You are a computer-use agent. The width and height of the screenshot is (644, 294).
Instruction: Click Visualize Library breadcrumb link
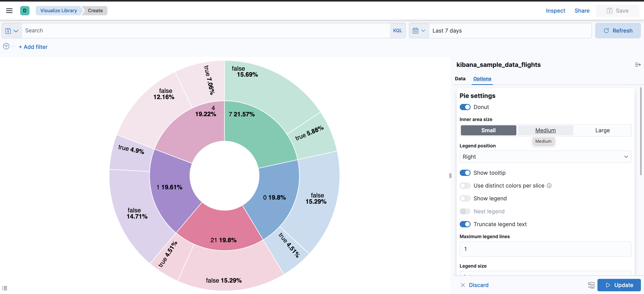[x=59, y=10]
